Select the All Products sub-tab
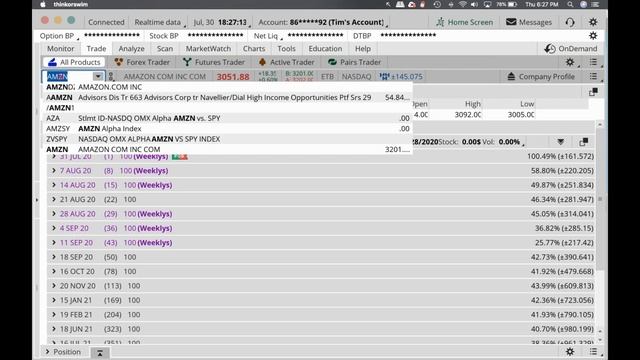The height and width of the screenshot is (360, 640). coord(74,62)
